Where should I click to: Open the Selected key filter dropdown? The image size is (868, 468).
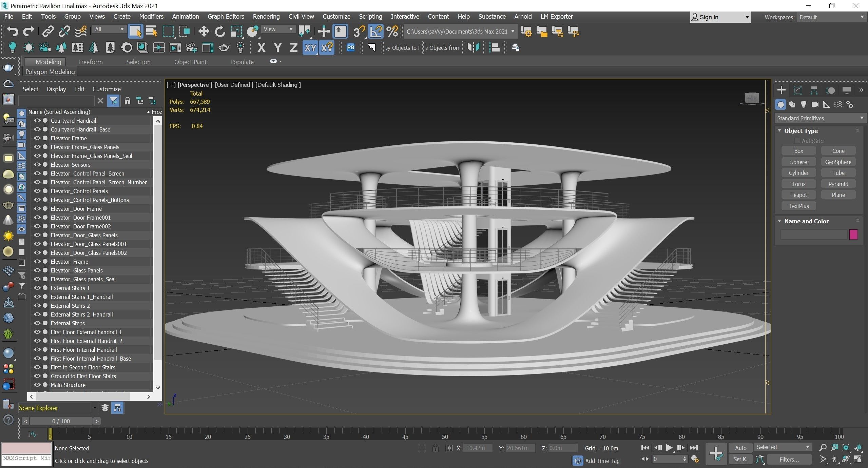click(x=783, y=447)
